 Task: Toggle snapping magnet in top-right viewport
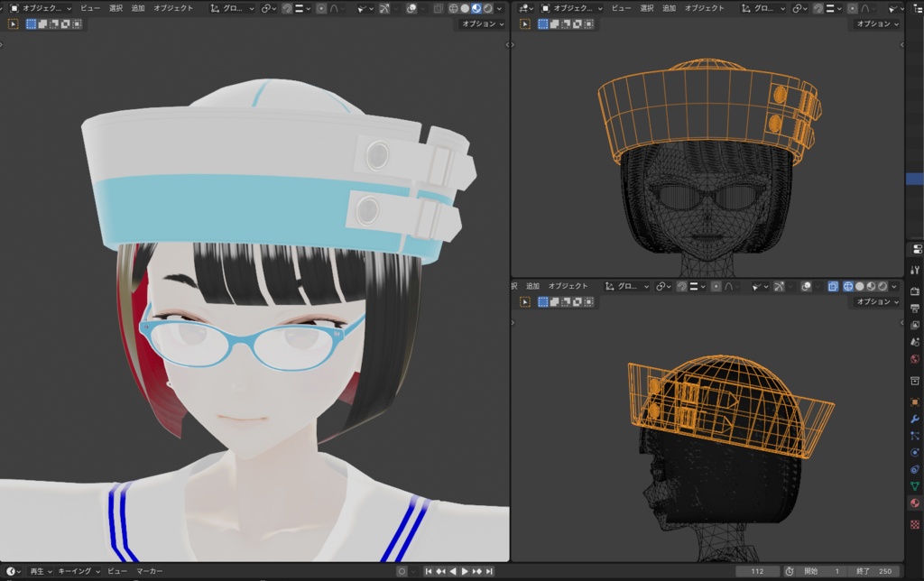818,8
